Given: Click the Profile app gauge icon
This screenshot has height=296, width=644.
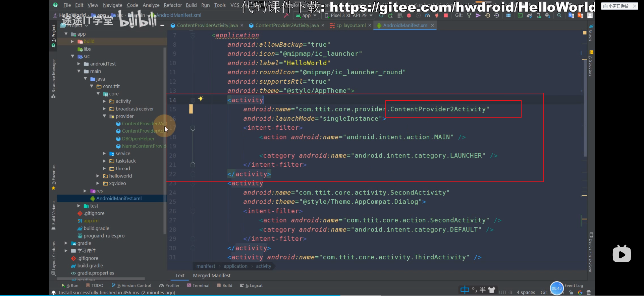Looking at the screenshot, I should 427,15.
